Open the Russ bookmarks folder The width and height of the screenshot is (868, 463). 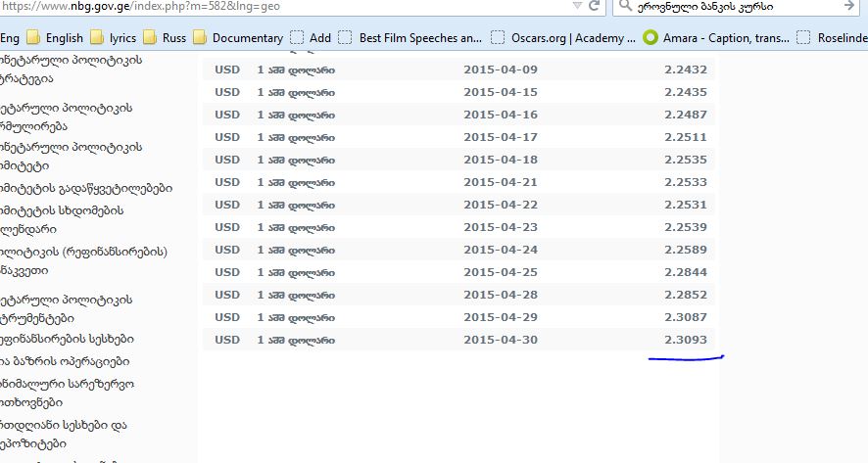(165, 37)
